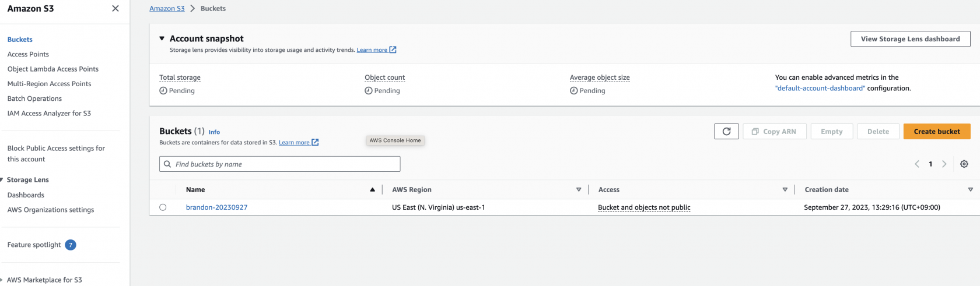Click the Find buckets by name field
The width and height of the screenshot is (980, 286).
pos(280,164)
